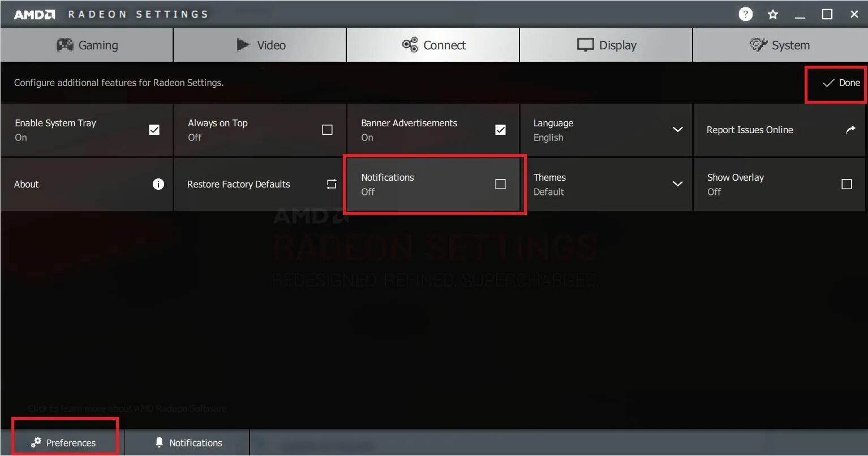This screenshot has height=456, width=868.
Task: Click the 'Banner Advertisements' label
Action: pos(409,123)
